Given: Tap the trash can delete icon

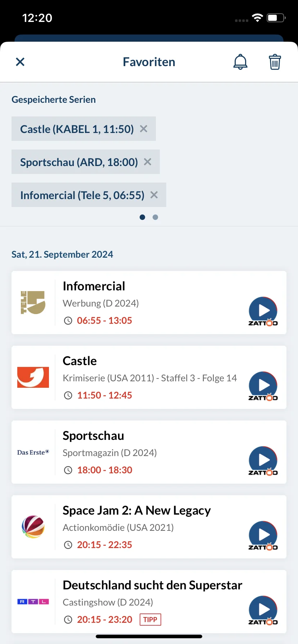Looking at the screenshot, I should [275, 62].
